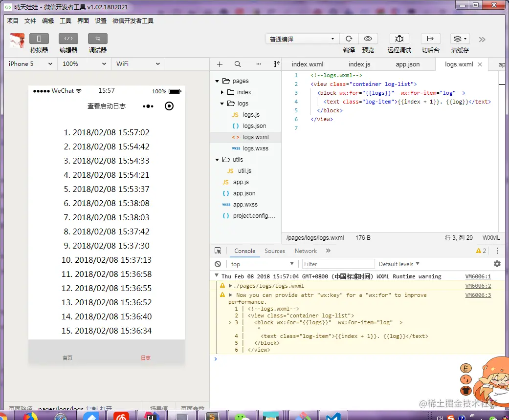Click the 清缓存 clear cache icon
Screen dimensions: 509x420
pos(460,39)
